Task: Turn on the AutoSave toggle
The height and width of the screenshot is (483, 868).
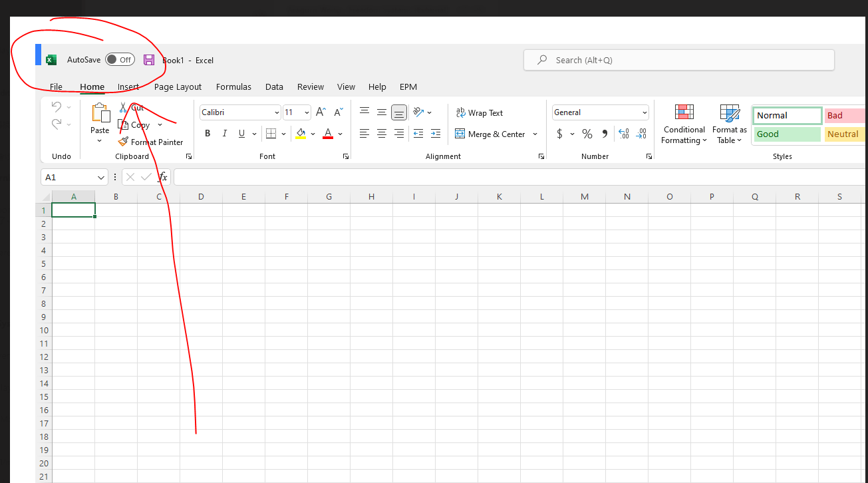Action: coord(120,60)
